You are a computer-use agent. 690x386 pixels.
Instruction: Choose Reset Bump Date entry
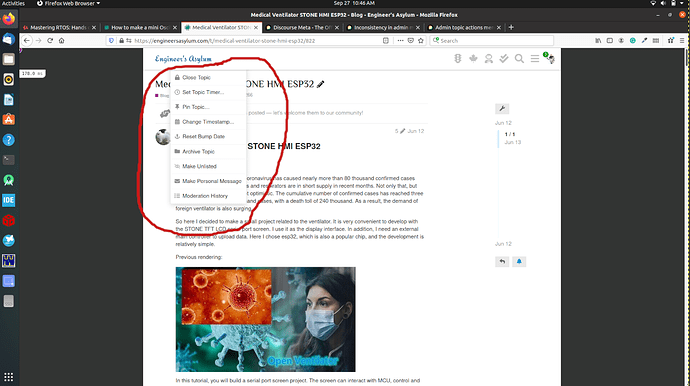pos(208,136)
